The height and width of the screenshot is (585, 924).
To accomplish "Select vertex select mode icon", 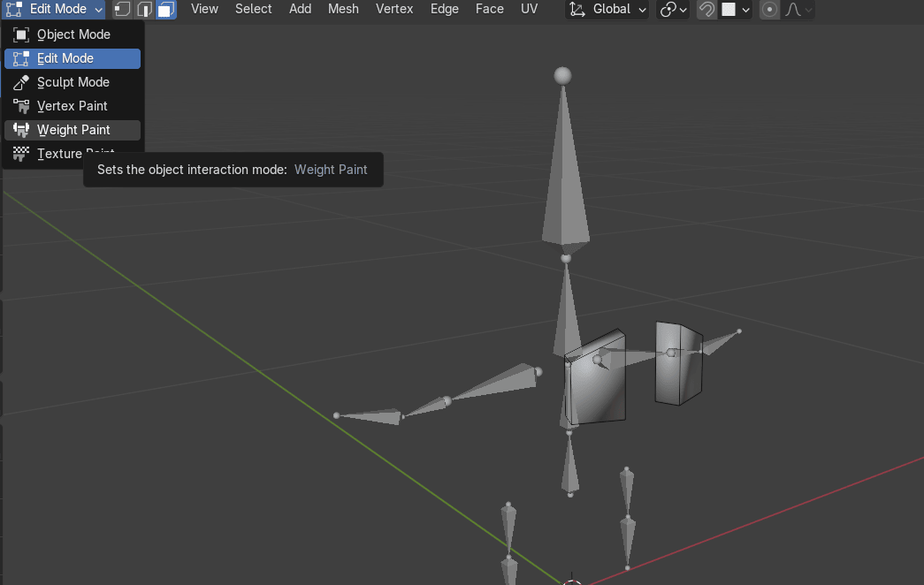I will coord(122,10).
